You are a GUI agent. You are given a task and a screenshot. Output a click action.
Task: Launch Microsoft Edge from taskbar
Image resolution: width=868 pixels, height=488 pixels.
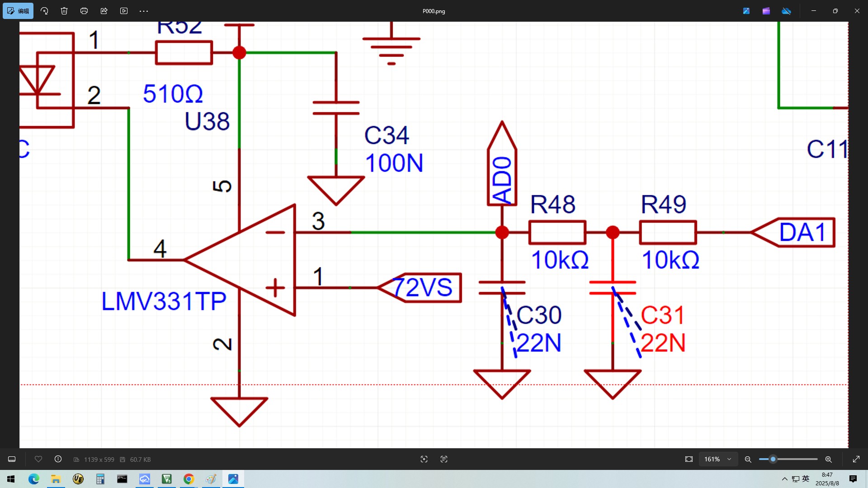[x=34, y=479]
